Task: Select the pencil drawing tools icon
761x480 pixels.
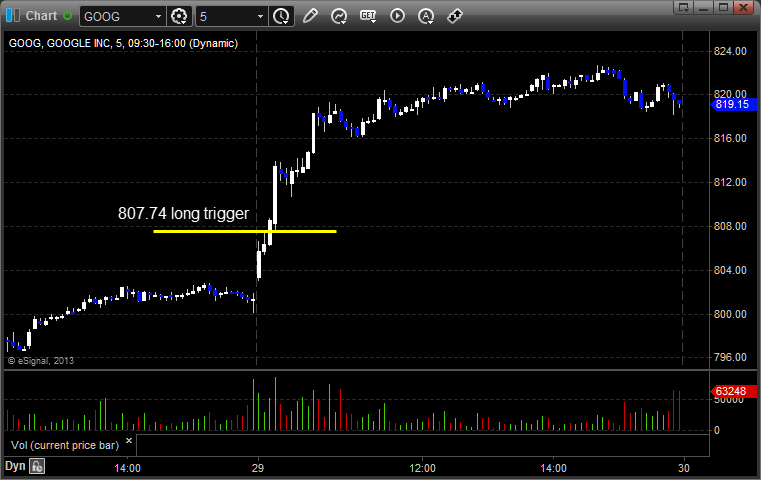Action: click(310, 16)
